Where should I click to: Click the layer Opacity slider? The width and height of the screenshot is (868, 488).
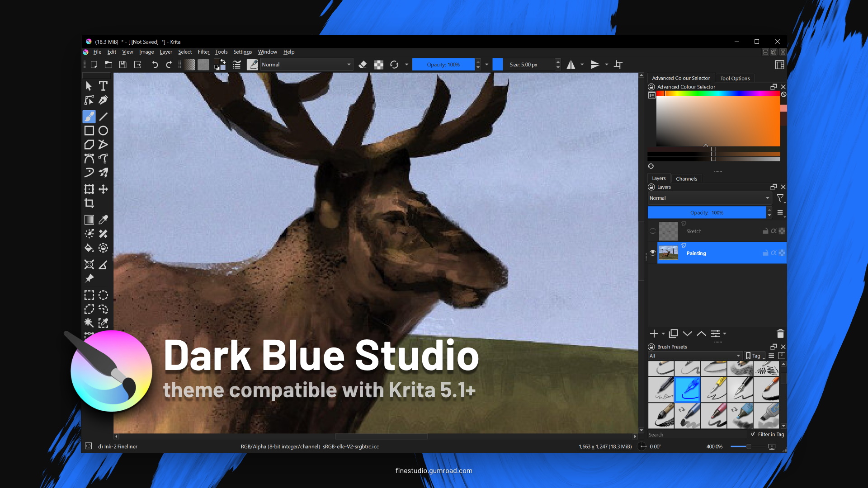pyautogui.click(x=706, y=212)
